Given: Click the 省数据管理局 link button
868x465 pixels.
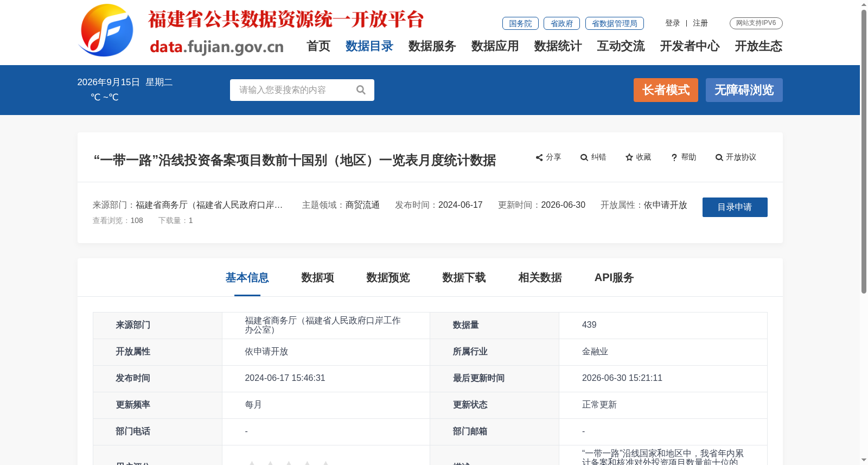Looking at the screenshot, I should pos(615,23).
